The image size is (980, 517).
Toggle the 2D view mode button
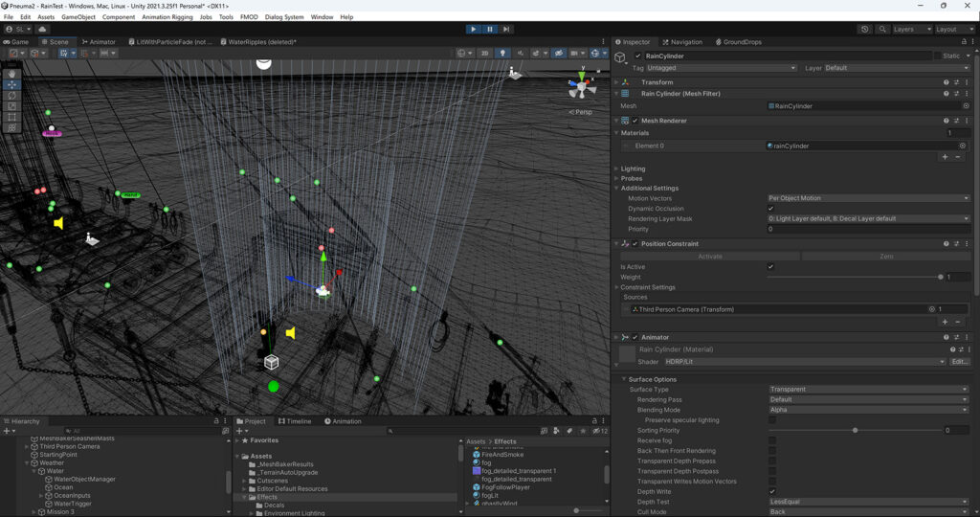click(485, 54)
